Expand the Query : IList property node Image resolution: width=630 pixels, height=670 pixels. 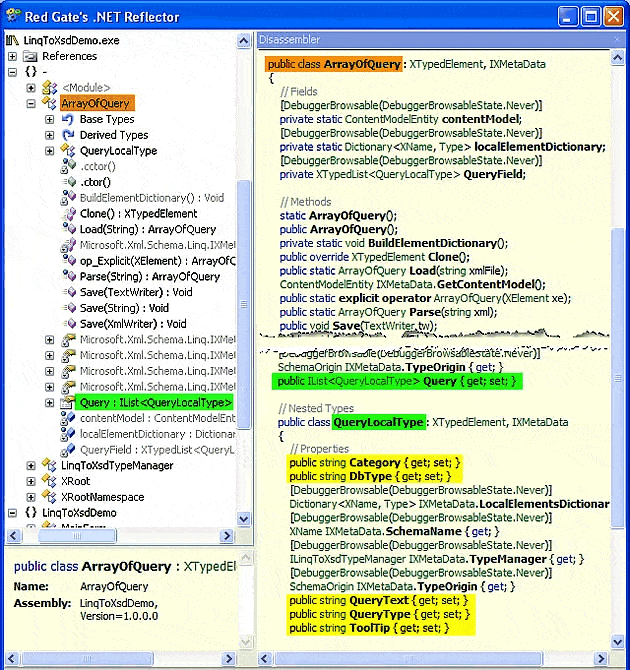coord(50,403)
